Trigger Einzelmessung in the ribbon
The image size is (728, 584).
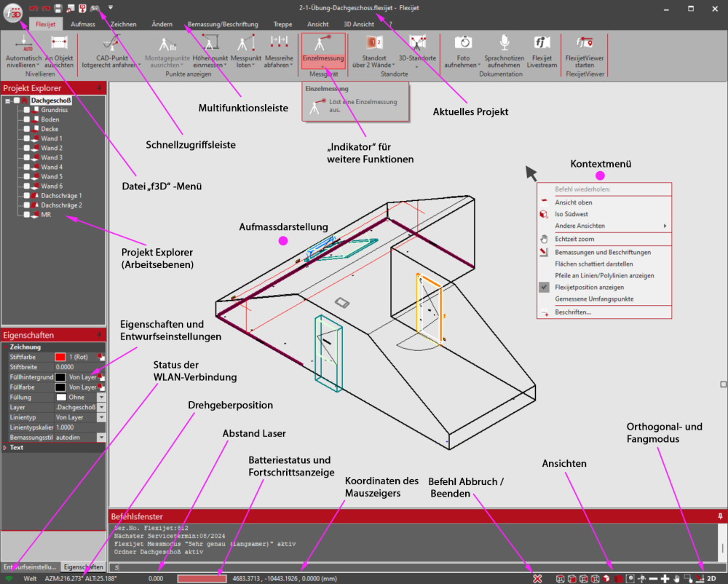323,51
